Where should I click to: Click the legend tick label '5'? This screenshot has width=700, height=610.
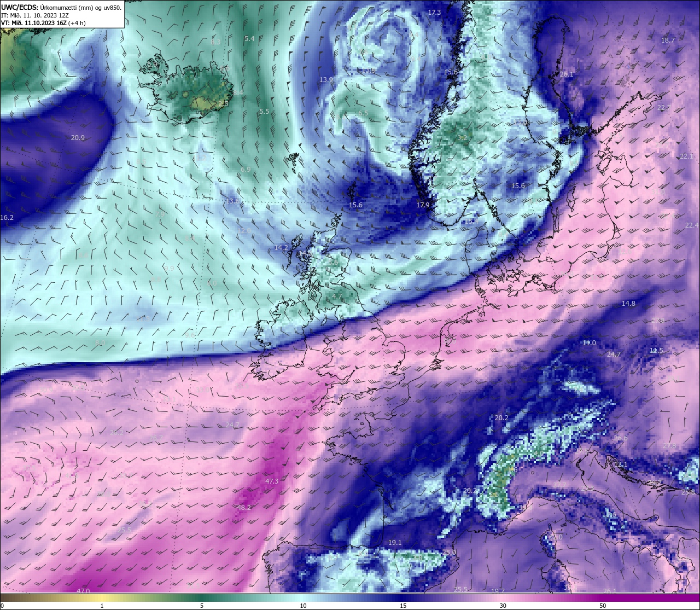[x=202, y=606]
